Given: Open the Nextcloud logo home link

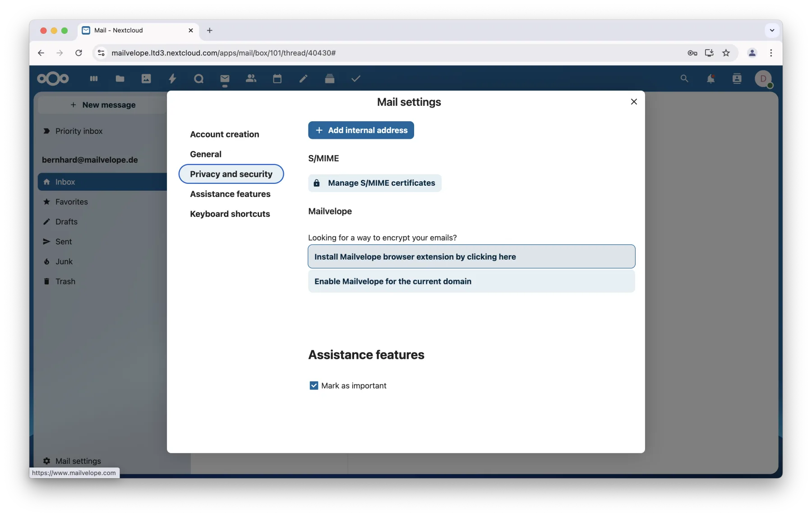Looking at the screenshot, I should [53, 79].
